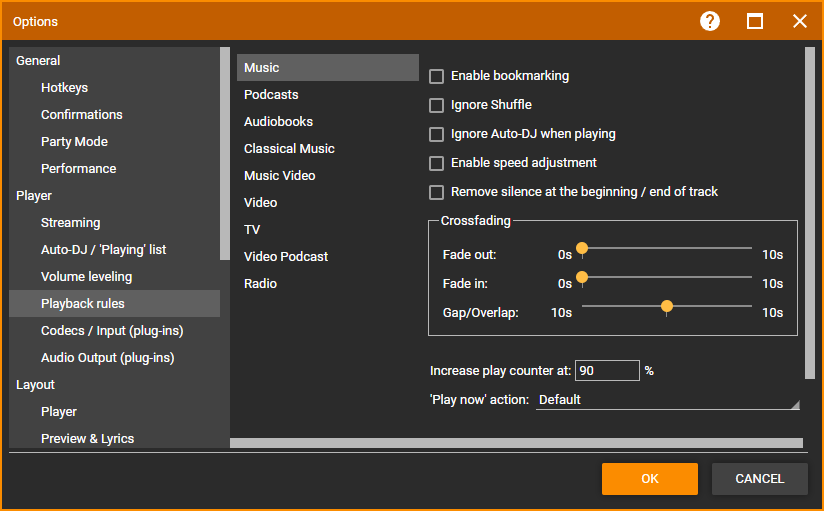Image resolution: width=824 pixels, height=511 pixels.
Task: Enable speed adjustment option
Action: point(436,163)
